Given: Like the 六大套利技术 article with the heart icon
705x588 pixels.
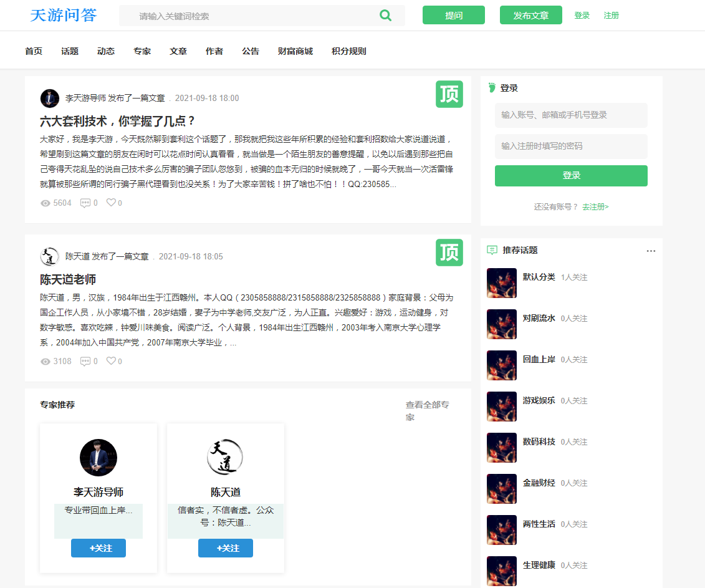Looking at the screenshot, I should [110, 203].
